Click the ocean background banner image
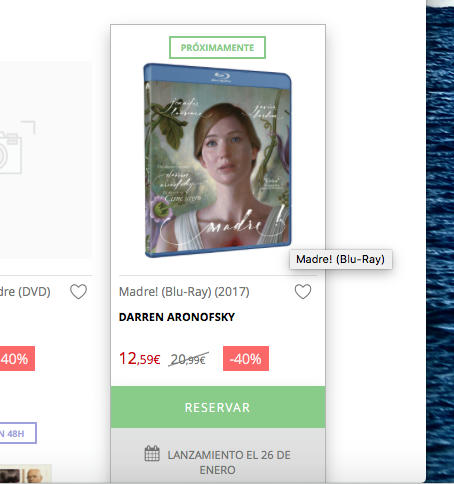Image resolution: width=454 pixels, height=484 pixels. coord(440,240)
